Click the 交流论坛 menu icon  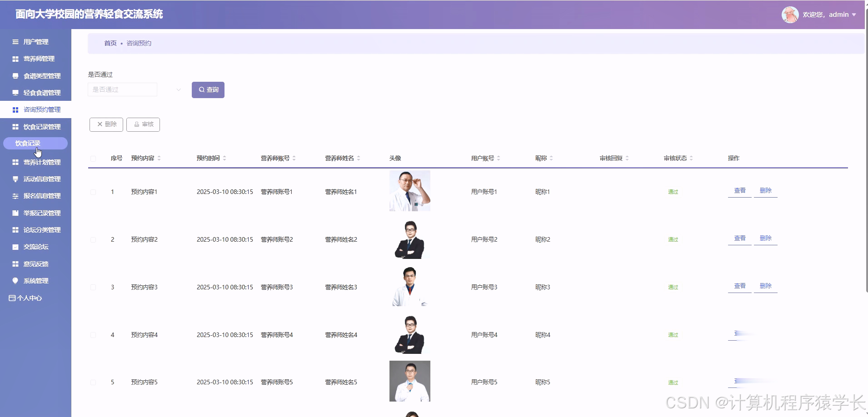click(15, 247)
